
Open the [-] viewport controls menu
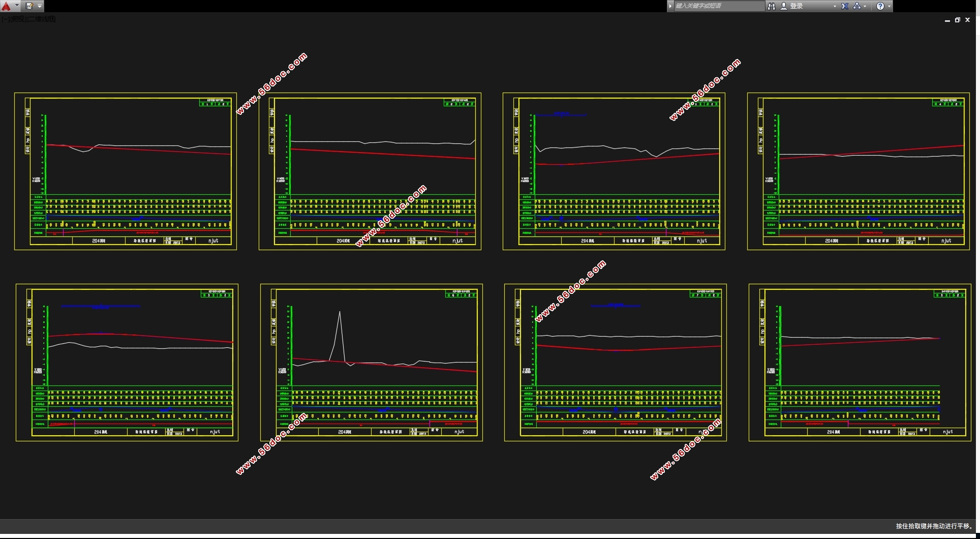[5, 19]
